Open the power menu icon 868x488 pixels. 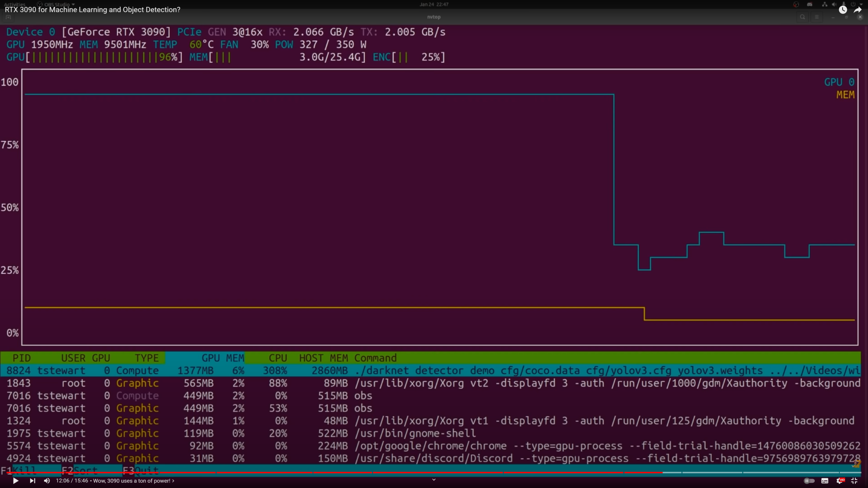pos(853,4)
